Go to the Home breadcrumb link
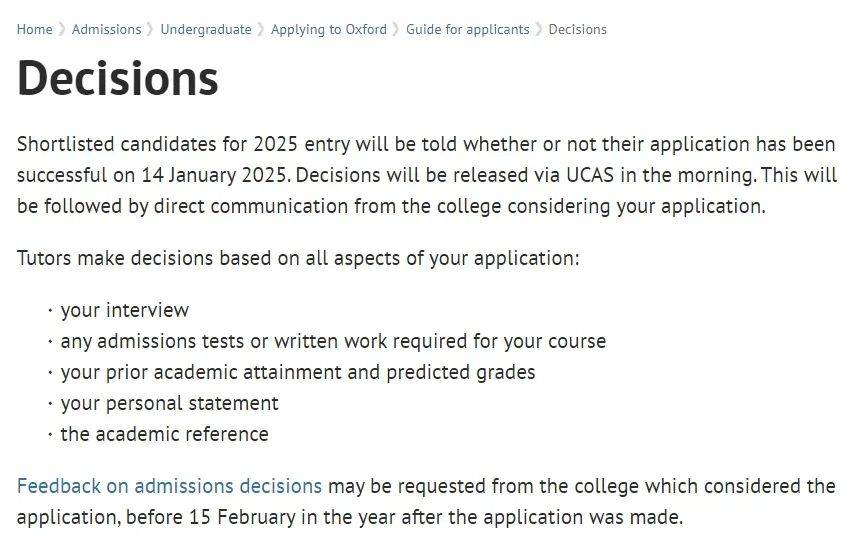The image size is (858, 540). click(34, 29)
